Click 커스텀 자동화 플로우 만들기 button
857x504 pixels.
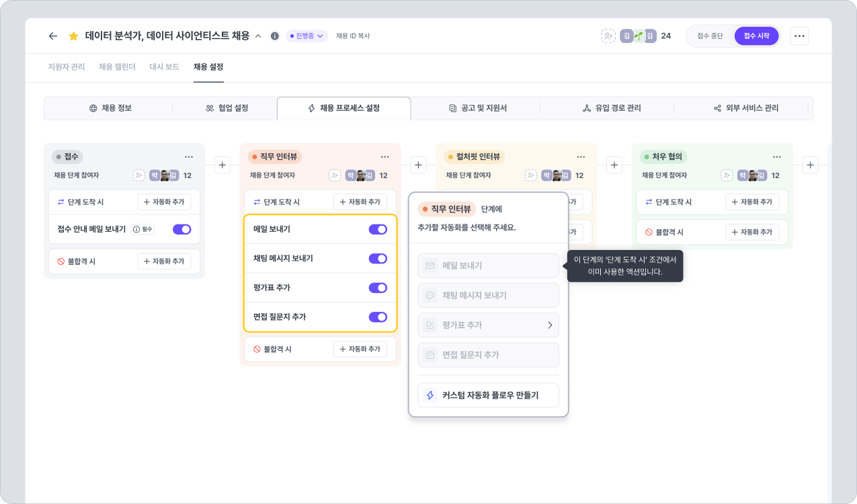(488, 395)
